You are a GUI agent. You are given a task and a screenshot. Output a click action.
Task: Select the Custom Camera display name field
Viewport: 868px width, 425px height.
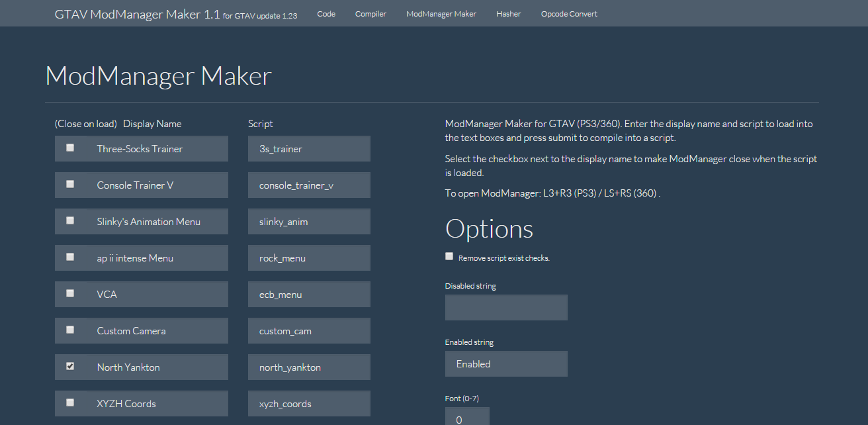click(x=157, y=331)
